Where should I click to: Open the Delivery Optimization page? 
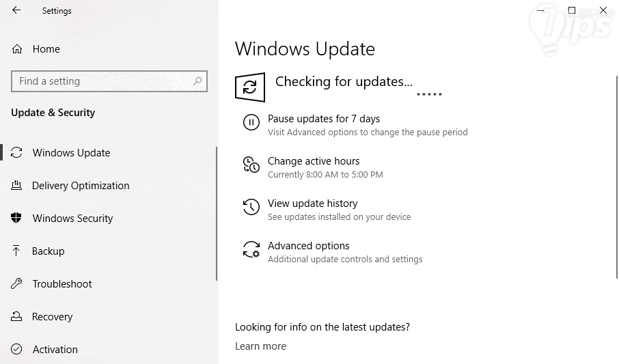click(x=81, y=186)
